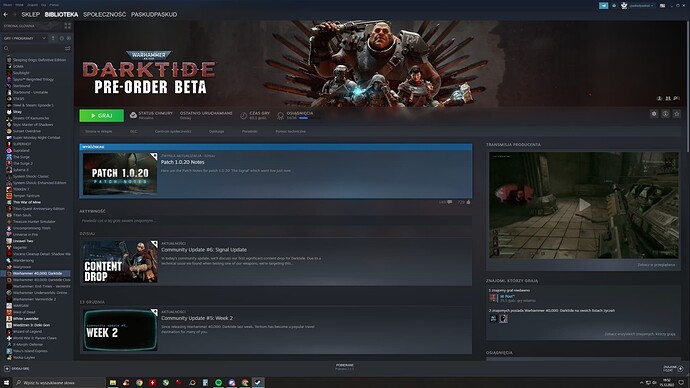Image resolution: width=690 pixels, height=388 pixels.
Task: Show game info panel icon
Action: (x=665, y=114)
